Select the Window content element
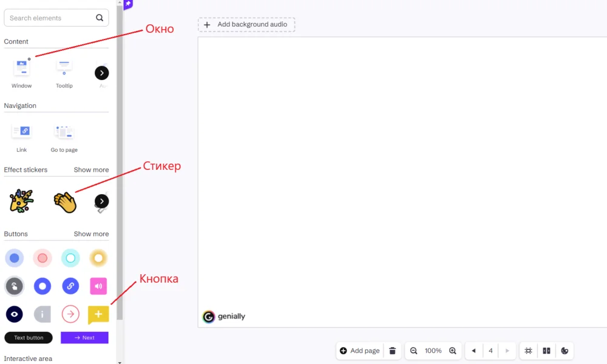 pos(21,73)
